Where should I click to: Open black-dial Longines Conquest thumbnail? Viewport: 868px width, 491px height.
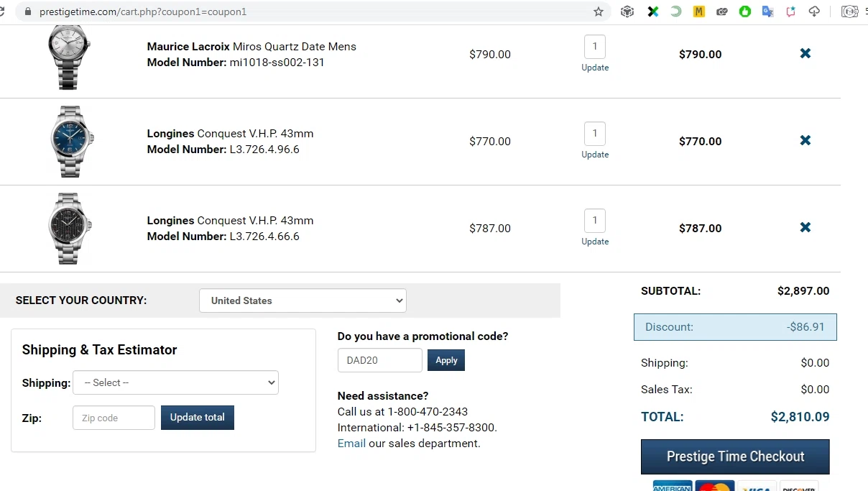[x=70, y=229]
